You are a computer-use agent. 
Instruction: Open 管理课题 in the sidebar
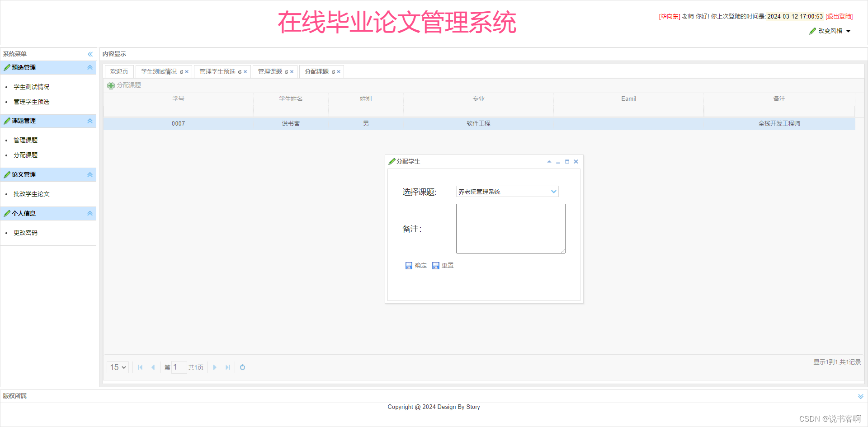click(26, 140)
